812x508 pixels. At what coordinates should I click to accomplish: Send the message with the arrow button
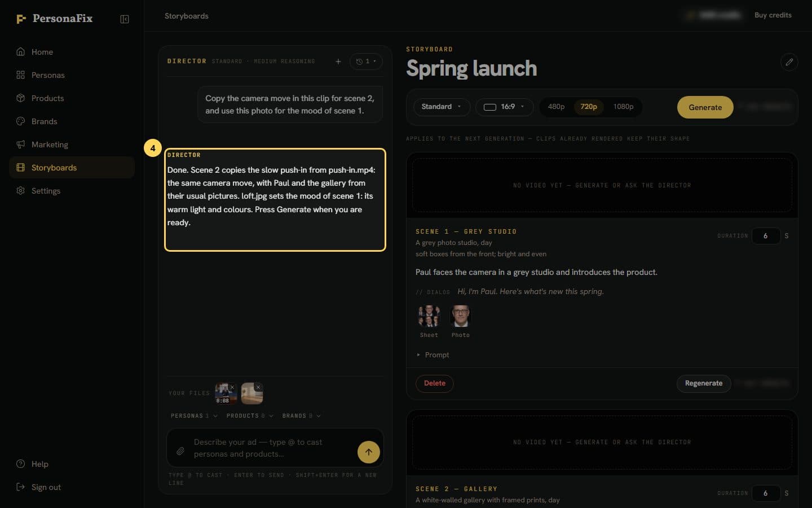tap(369, 452)
